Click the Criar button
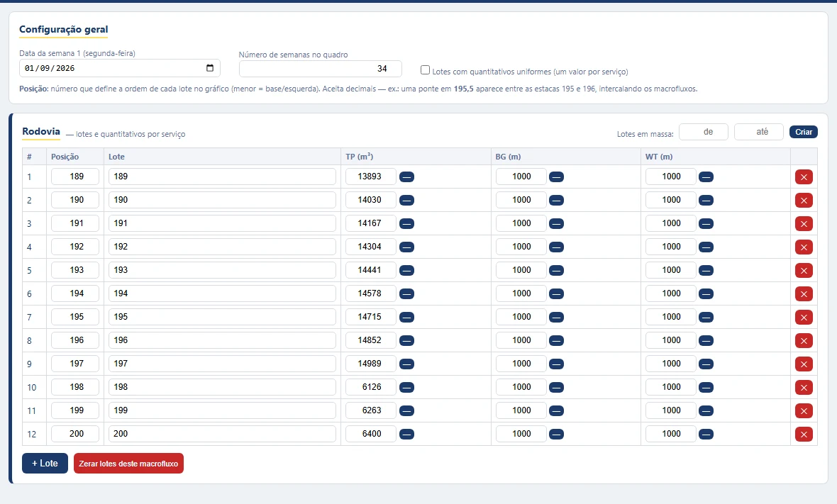This screenshot has height=504, width=837. click(804, 132)
